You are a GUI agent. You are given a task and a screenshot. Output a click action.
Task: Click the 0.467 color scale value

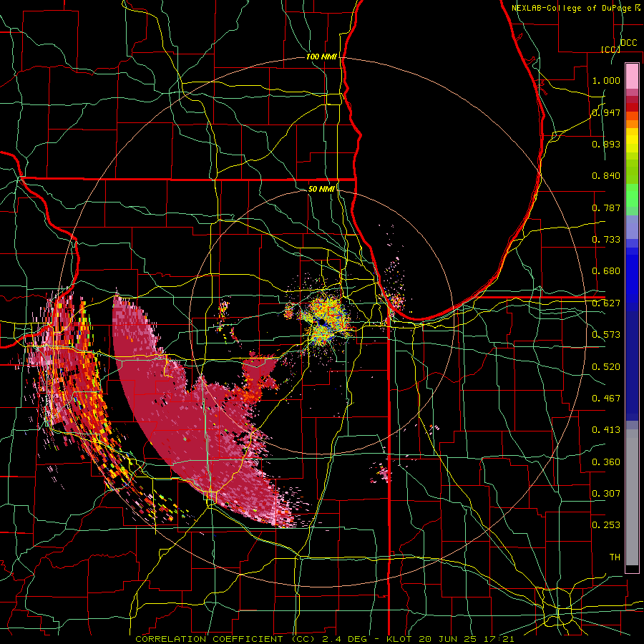click(x=606, y=399)
